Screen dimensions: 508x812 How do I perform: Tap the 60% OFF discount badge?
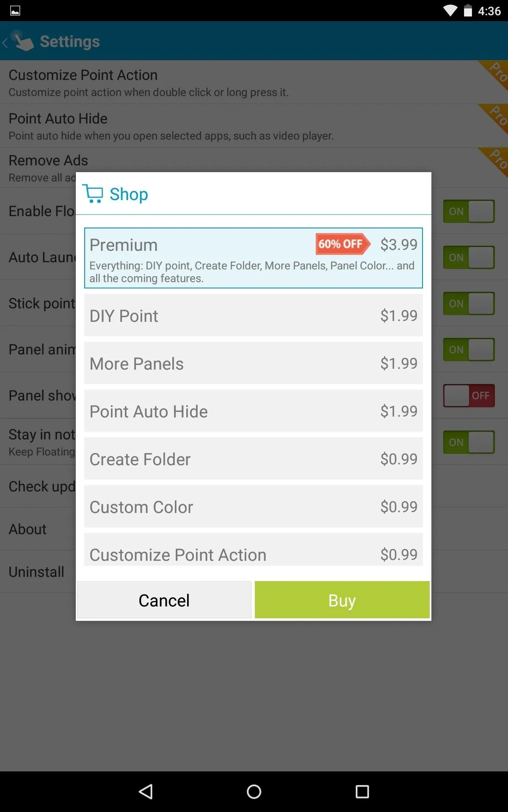tap(343, 244)
